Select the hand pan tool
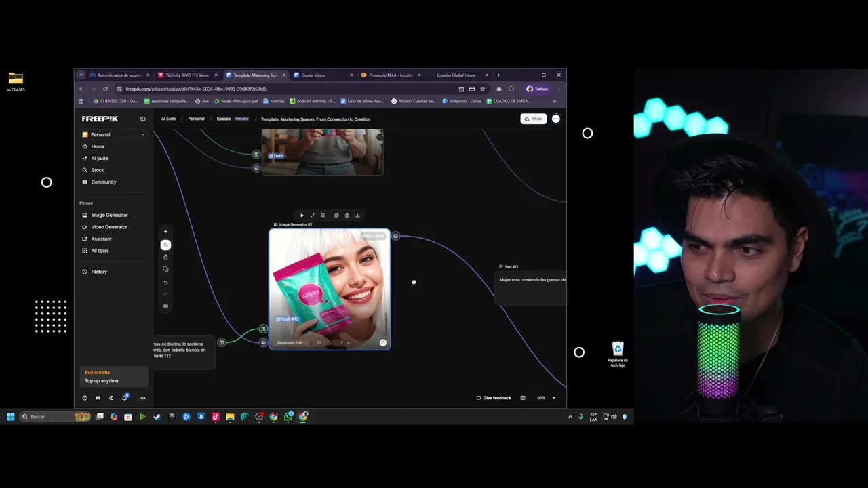 [165, 257]
